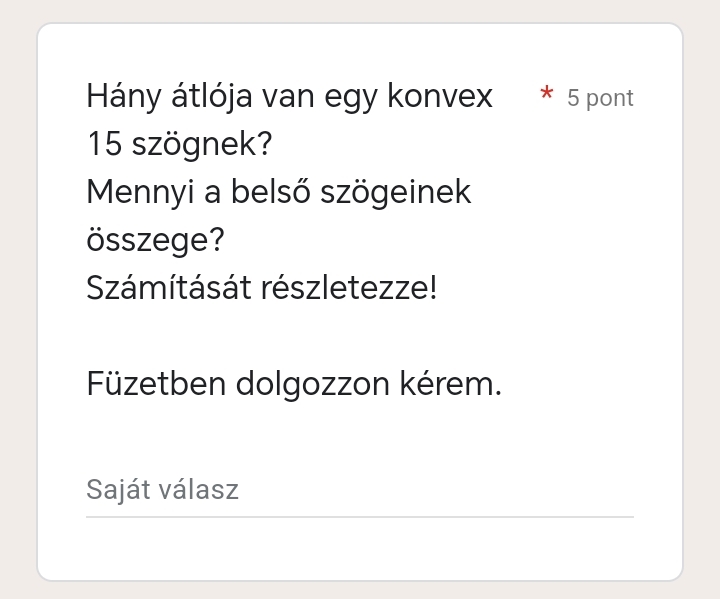Screen dimensions: 720x599
Task: Click the "Saját válasz" answer field
Action: pos(359,490)
